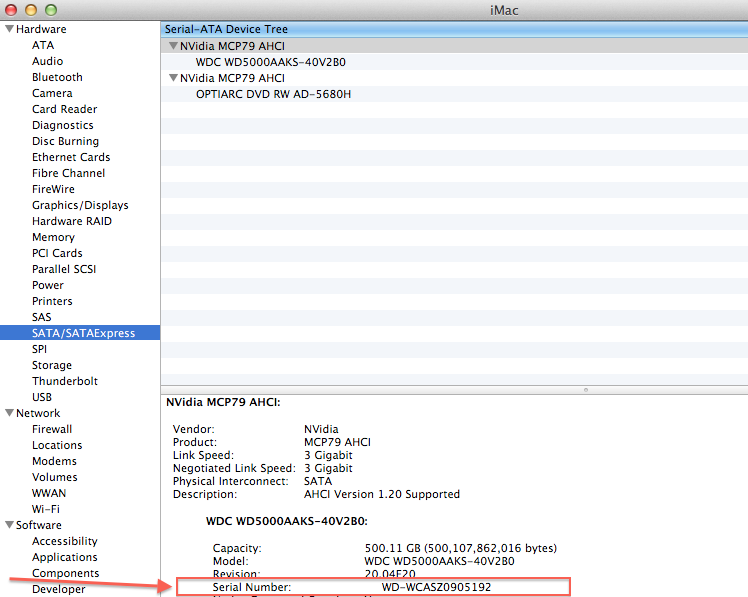Select PCI Cards entry
The width and height of the screenshot is (748, 597).
coord(57,253)
